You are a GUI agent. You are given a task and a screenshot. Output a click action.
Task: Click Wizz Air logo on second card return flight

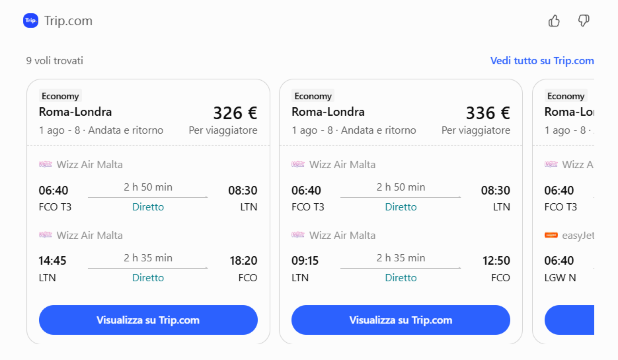298,235
